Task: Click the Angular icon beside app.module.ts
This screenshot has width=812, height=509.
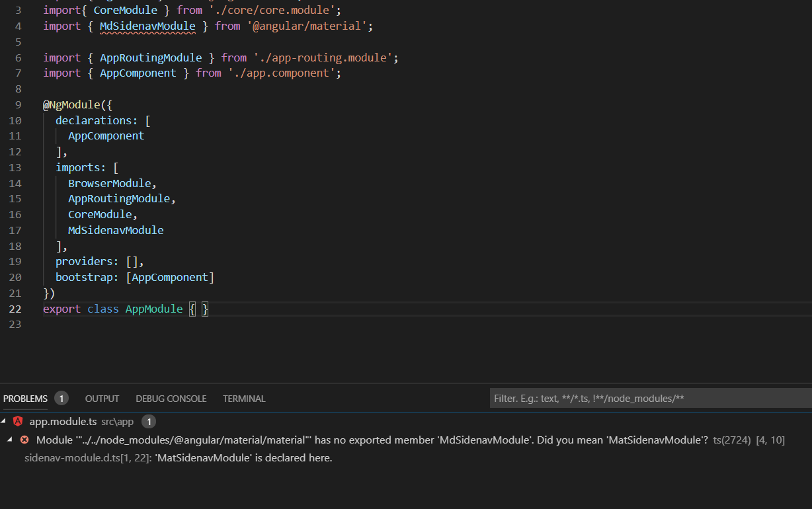Action: (x=18, y=421)
